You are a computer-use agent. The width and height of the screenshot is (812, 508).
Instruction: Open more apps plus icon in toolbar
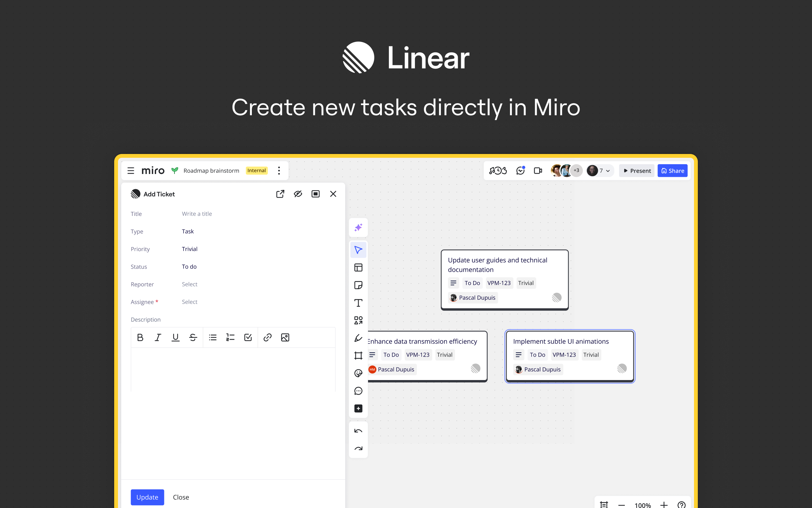point(358,408)
